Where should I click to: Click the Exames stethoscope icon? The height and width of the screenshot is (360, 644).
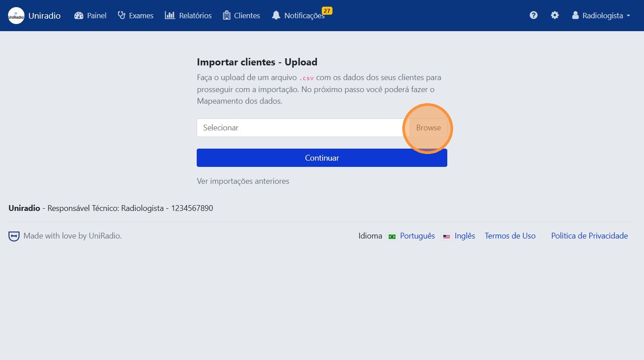click(121, 15)
